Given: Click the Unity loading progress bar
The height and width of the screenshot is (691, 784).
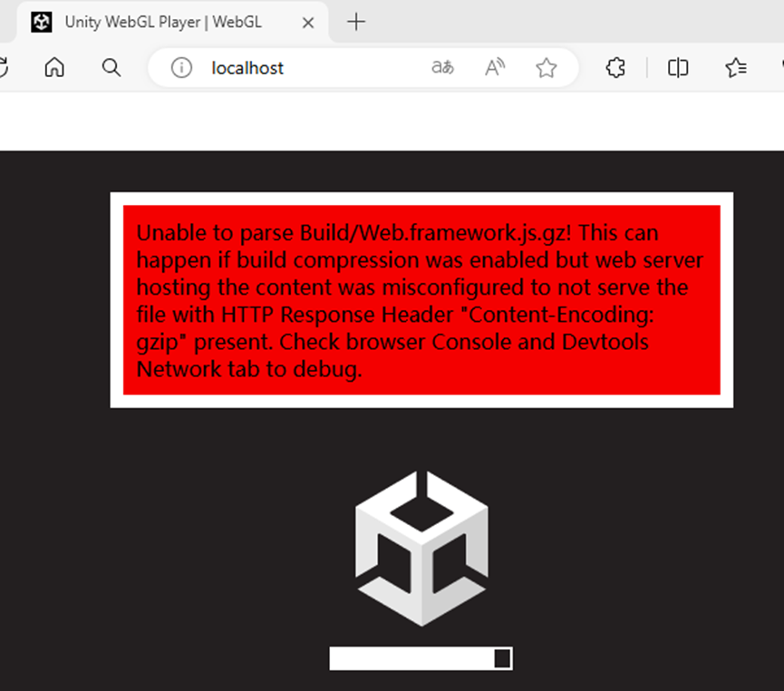Looking at the screenshot, I should (421, 658).
